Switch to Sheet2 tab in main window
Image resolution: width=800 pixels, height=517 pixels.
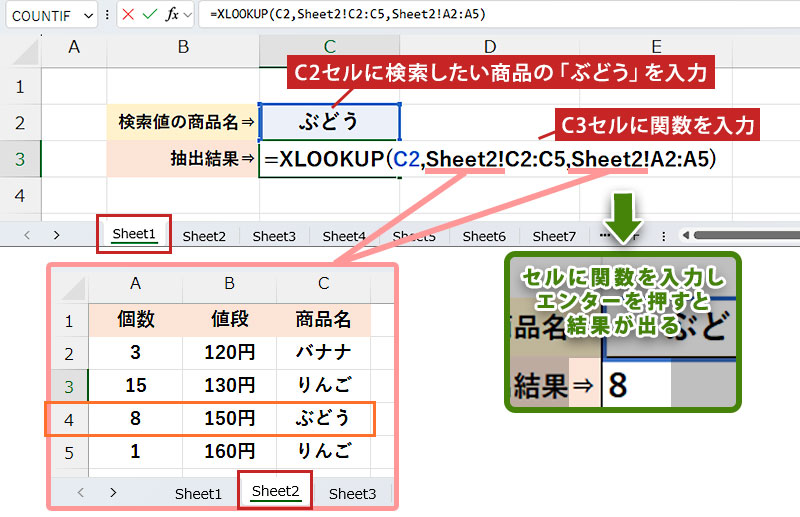coord(204,236)
